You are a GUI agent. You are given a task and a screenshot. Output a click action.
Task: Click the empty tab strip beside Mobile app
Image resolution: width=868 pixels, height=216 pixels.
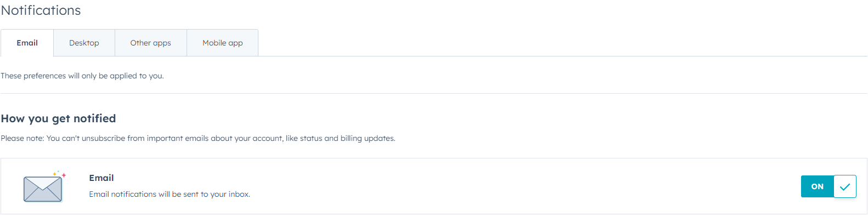click(562, 43)
